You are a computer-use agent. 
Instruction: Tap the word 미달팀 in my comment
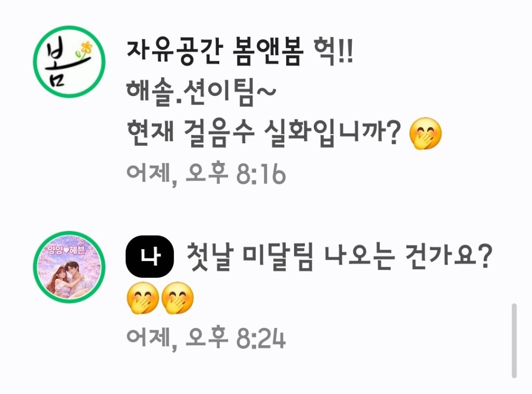(277, 256)
